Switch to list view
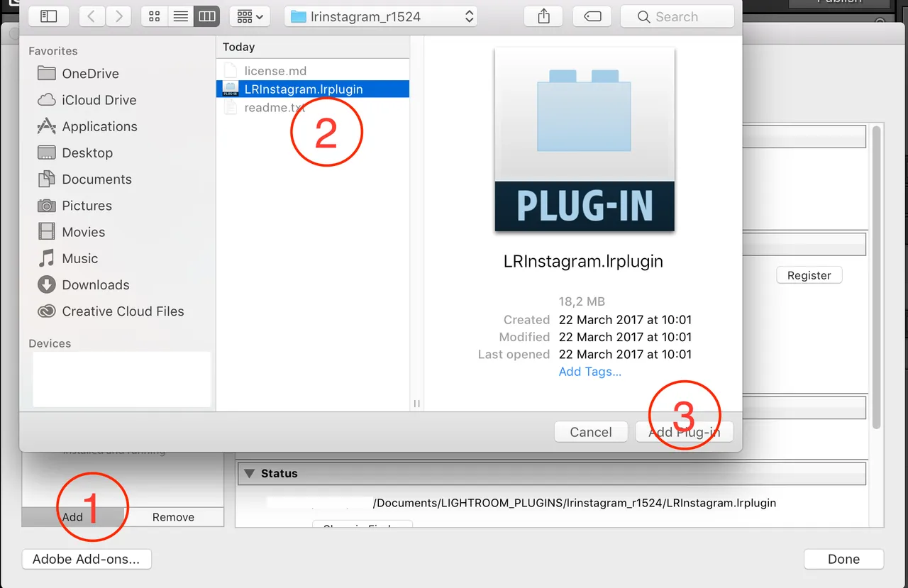908x588 pixels. pos(181,16)
